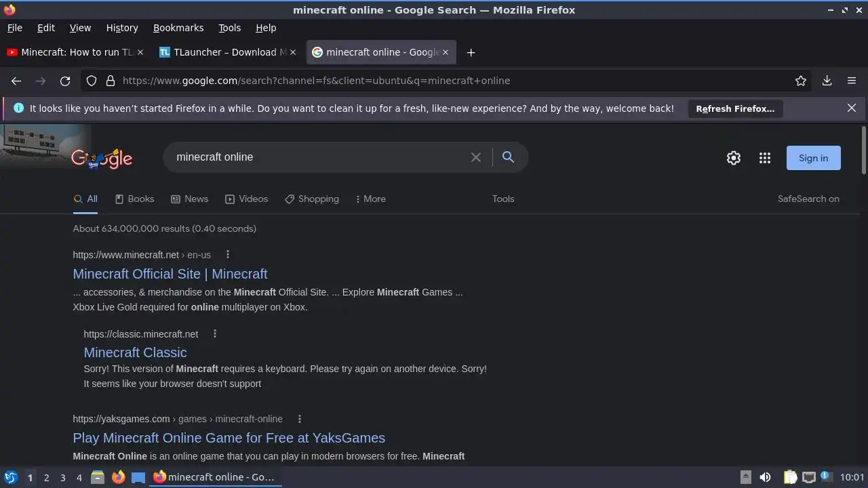868x488 pixels.
Task: Dismiss the Refresh Firefox notification bar
Action: (852, 108)
